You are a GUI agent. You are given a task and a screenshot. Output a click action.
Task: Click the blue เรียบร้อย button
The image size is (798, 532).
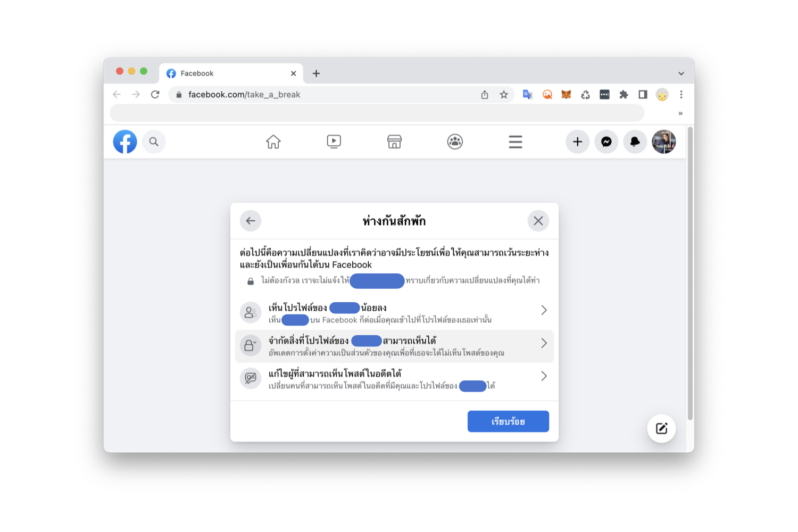(508, 421)
